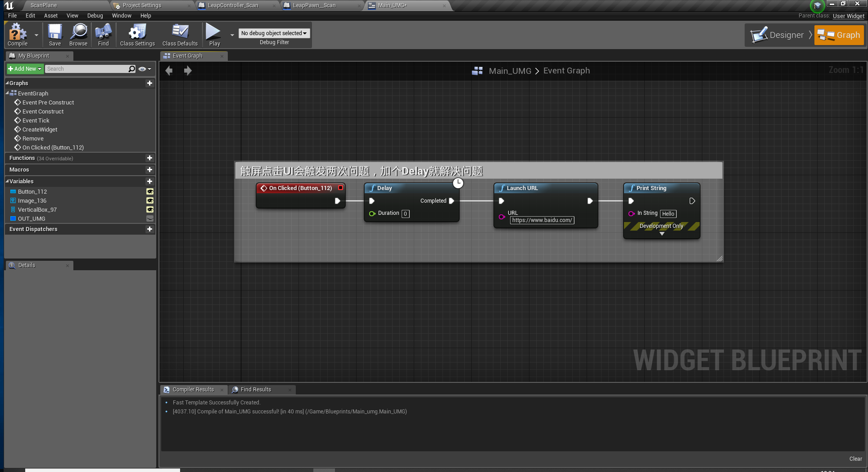The width and height of the screenshot is (868, 472).
Task: Open the No debug object selected dropdown
Action: pos(274,33)
